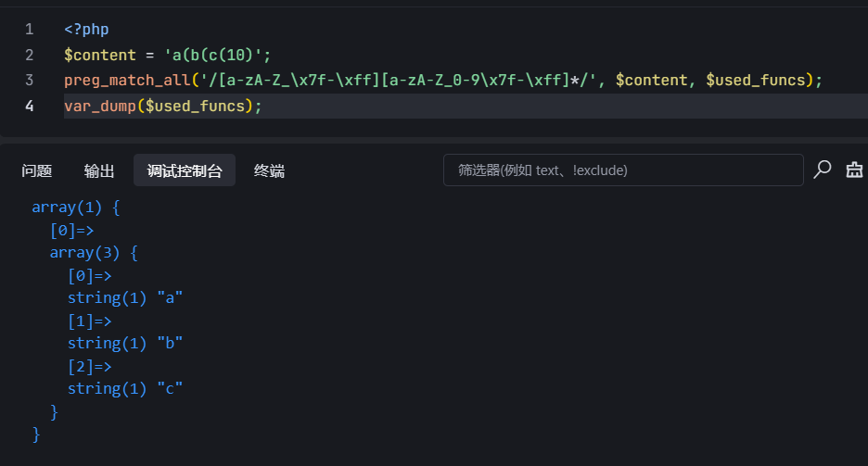Click output line string(1) "a"

click(124, 298)
